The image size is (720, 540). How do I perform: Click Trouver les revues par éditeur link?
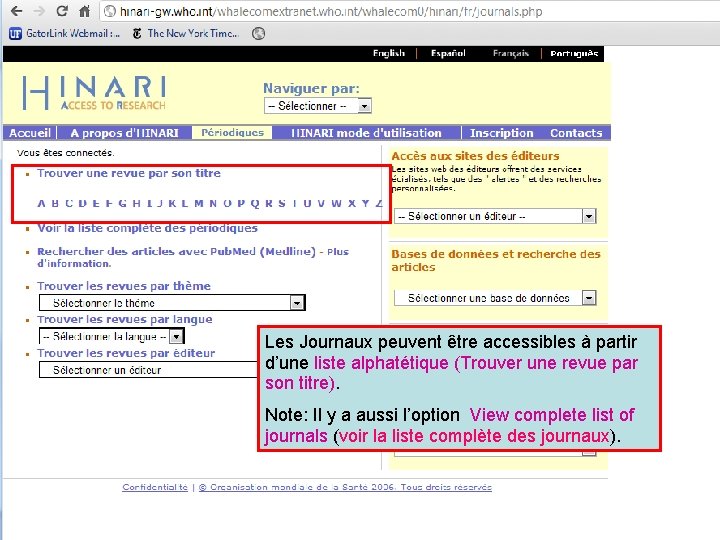126,353
